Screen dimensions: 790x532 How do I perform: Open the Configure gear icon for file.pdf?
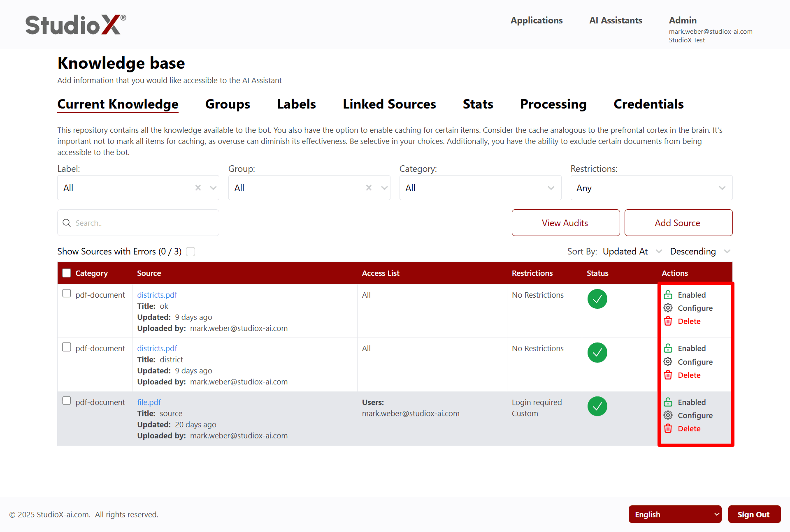(x=668, y=415)
